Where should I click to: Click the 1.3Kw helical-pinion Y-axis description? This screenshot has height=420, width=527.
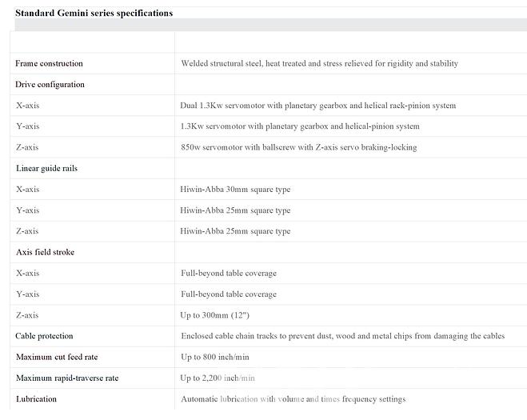(300, 126)
